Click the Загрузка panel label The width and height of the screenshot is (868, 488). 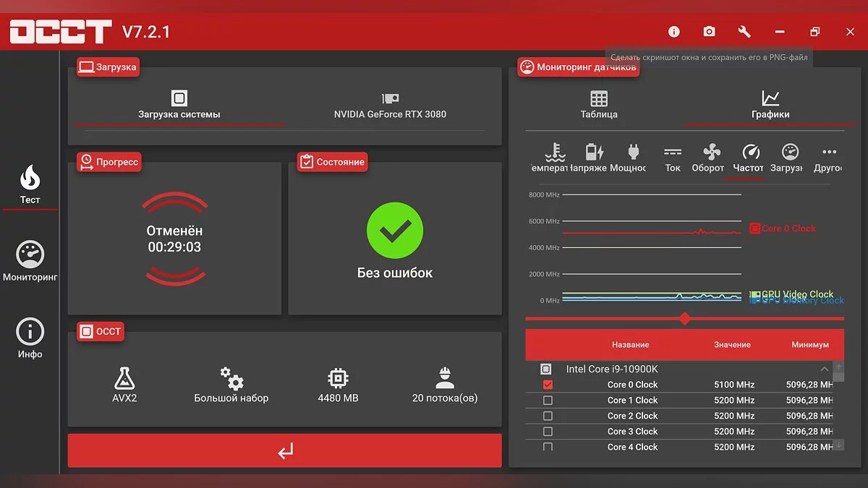point(109,67)
